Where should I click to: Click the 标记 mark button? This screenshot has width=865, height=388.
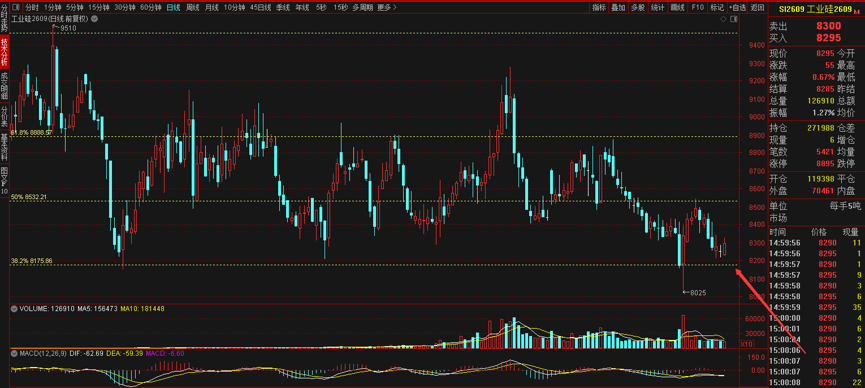click(x=717, y=8)
